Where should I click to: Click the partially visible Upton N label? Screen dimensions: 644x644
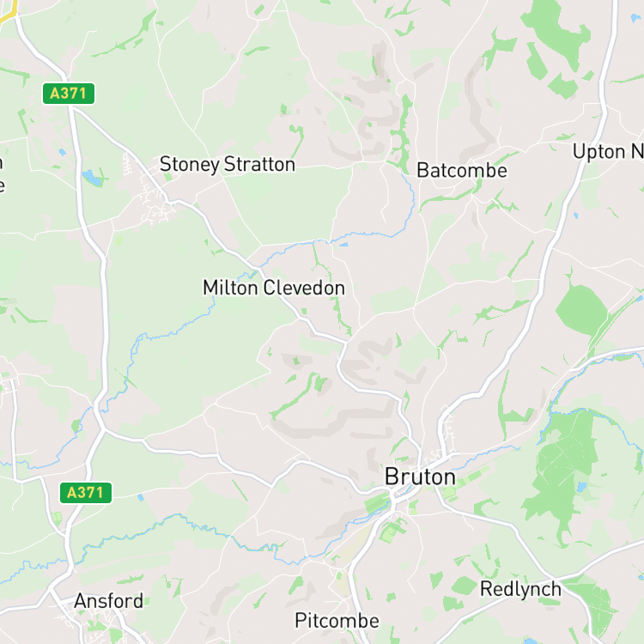pos(608,152)
